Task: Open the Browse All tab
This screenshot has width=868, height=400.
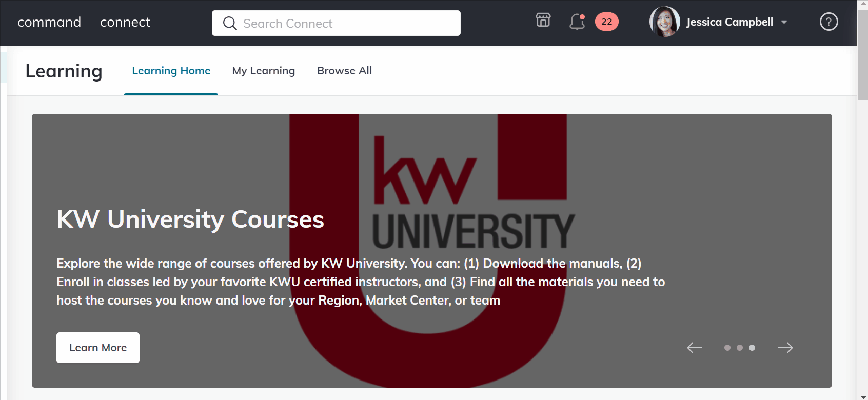Action: point(345,71)
